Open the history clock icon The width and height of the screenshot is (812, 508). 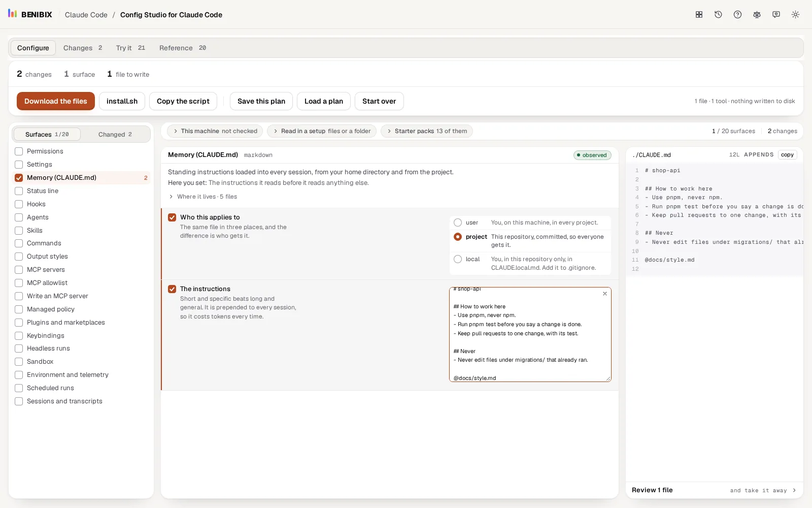(718, 15)
